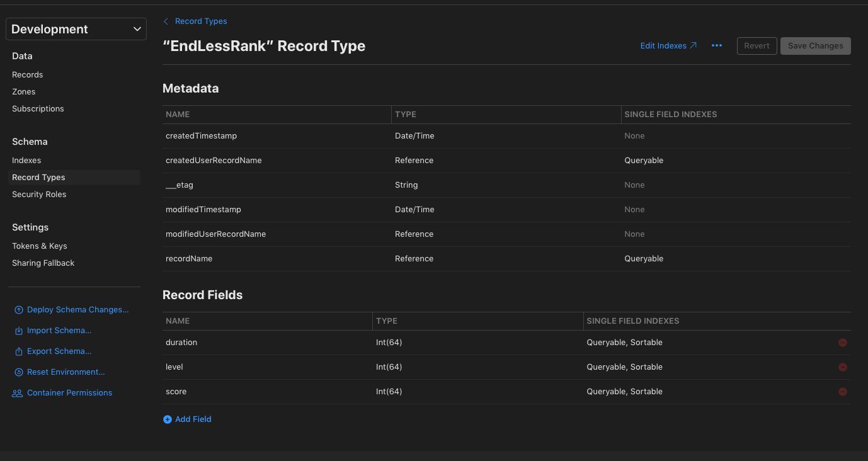Click the Save Changes button
The height and width of the screenshot is (461, 868).
pyautogui.click(x=816, y=46)
